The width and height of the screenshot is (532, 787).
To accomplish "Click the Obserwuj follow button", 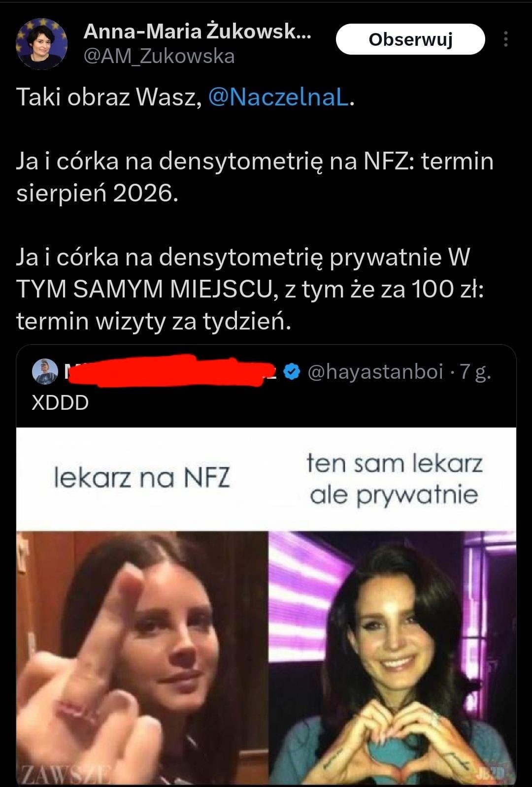I will 410,39.
